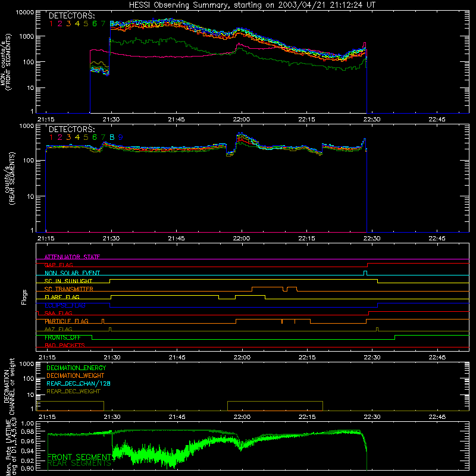The width and height of the screenshot is (476, 476).
Task: Click the 0.92 tick label on livetime axis
Action: coord(27,460)
